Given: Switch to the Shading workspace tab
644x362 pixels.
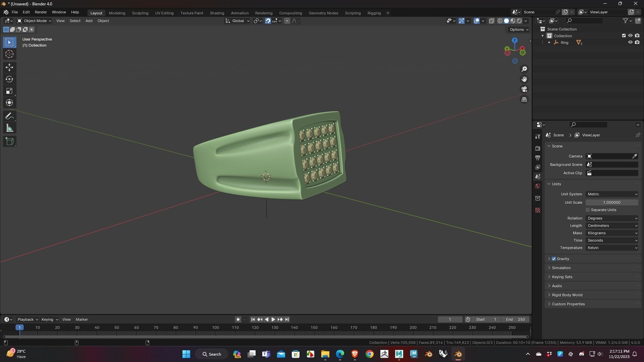Looking at the screenshot, I should click(x=217, y=13).
